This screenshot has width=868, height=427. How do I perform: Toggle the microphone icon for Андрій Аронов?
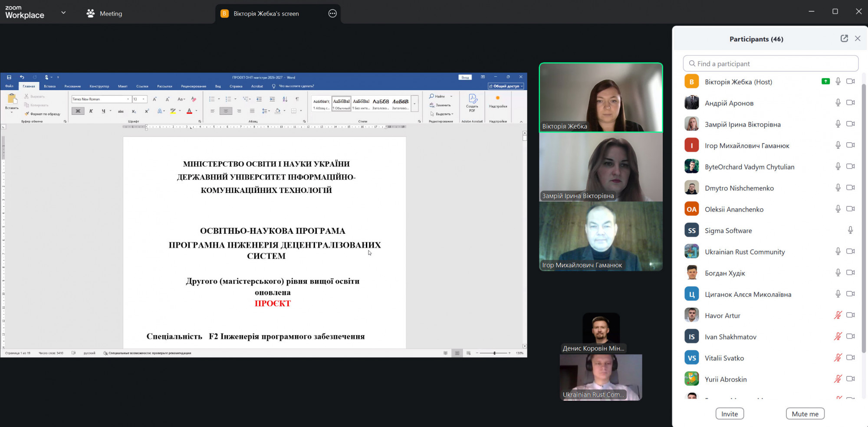pyautogui.click(x=838, y=103)
